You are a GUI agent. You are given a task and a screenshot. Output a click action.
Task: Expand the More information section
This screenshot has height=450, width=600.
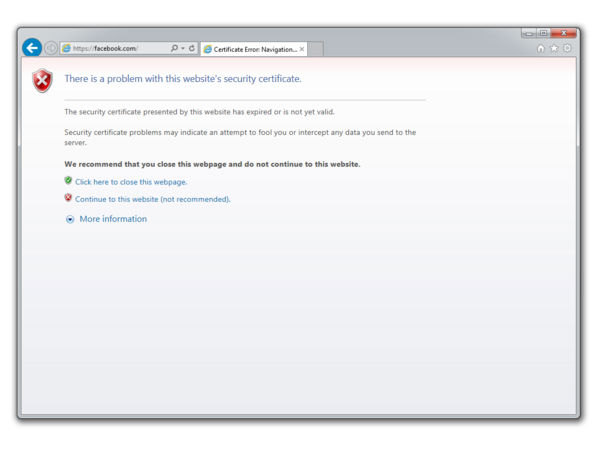tap(70, 219)
